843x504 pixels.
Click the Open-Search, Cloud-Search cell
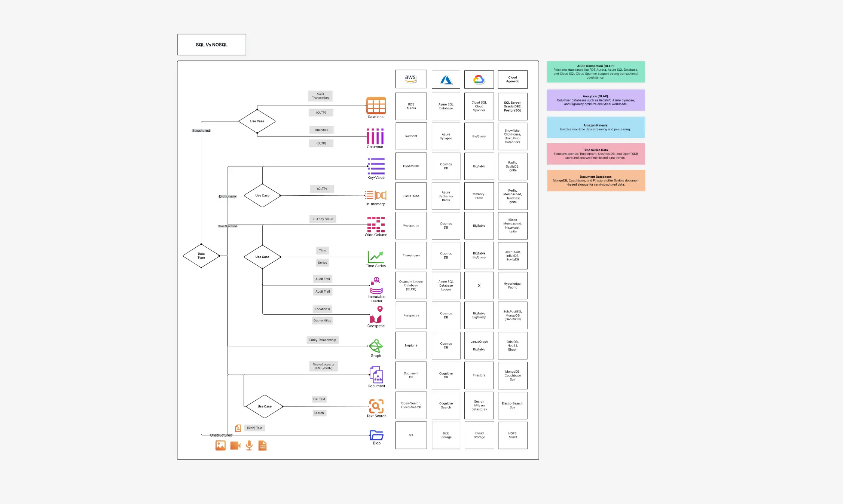coord(411,405)
